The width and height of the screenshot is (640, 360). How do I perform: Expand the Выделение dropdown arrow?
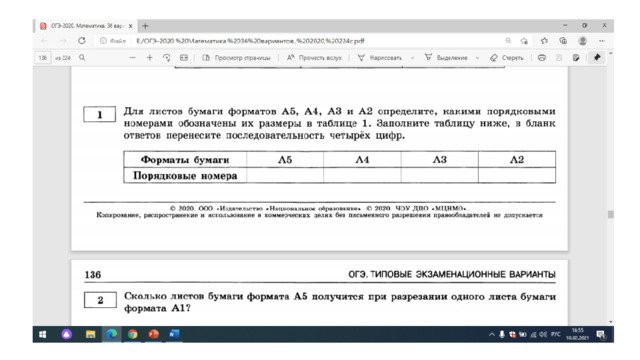click(478, 58)
